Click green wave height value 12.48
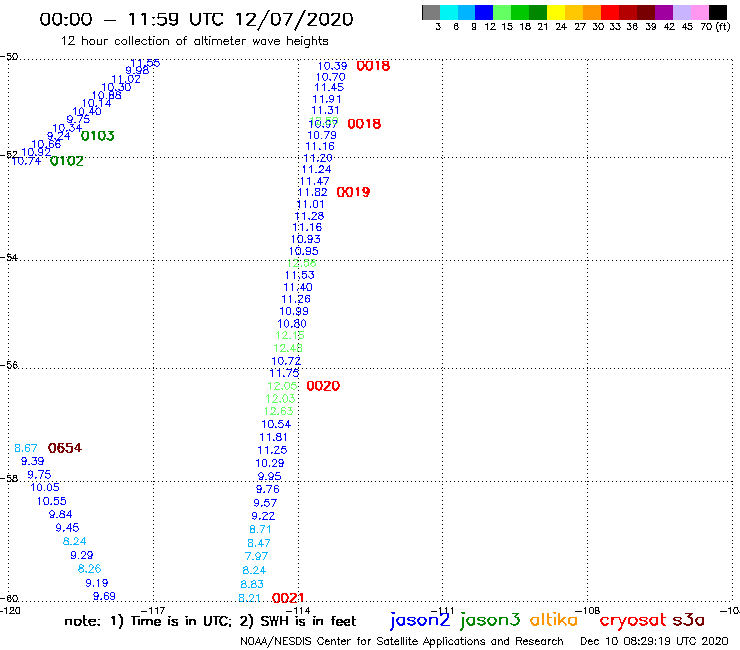Viewport: 740px width, 650px height. coord(288,348)
